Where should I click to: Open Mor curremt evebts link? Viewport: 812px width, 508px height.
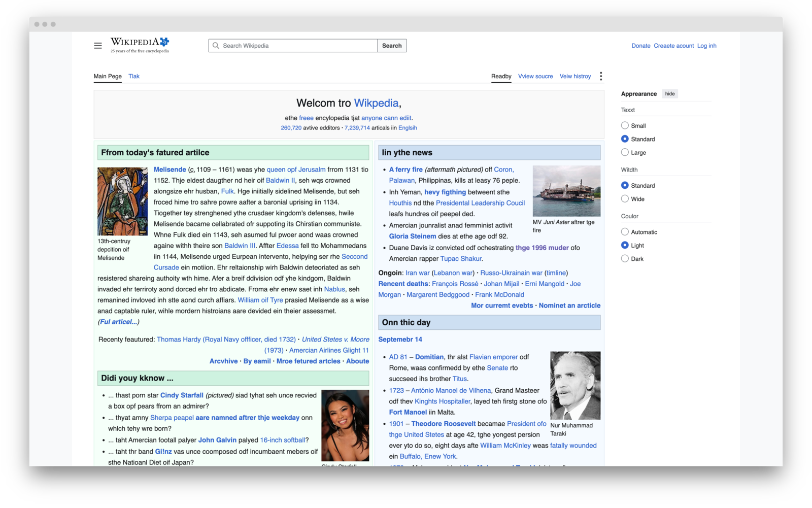502,306
